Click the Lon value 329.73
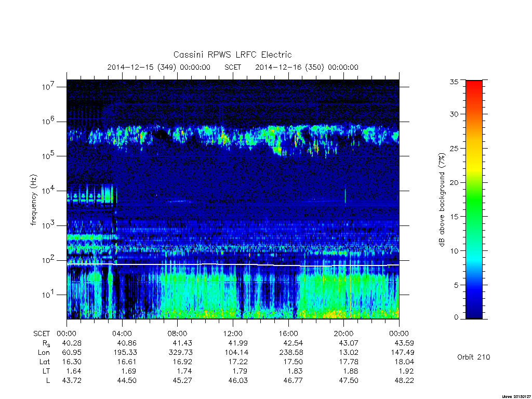The height and width of the screenshot is (399, 532). (x=180, y=353)
